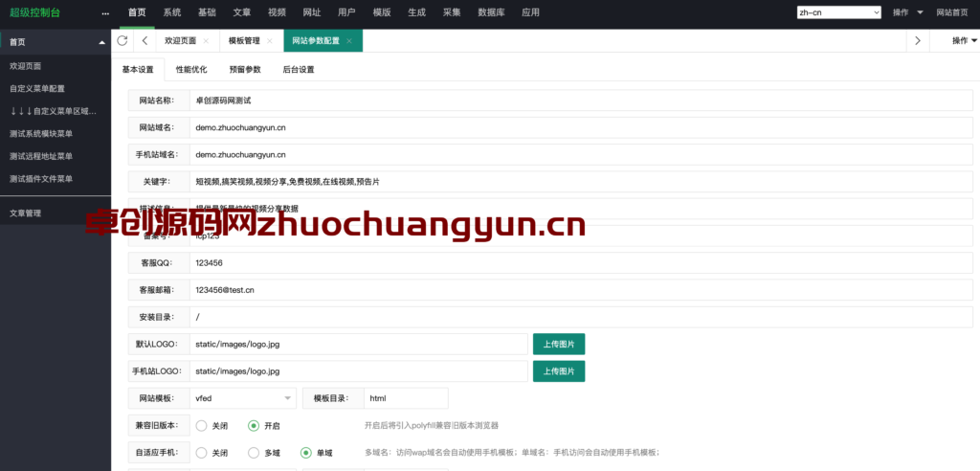Switch to the 欢迎页面 page tab

(180, 40)
